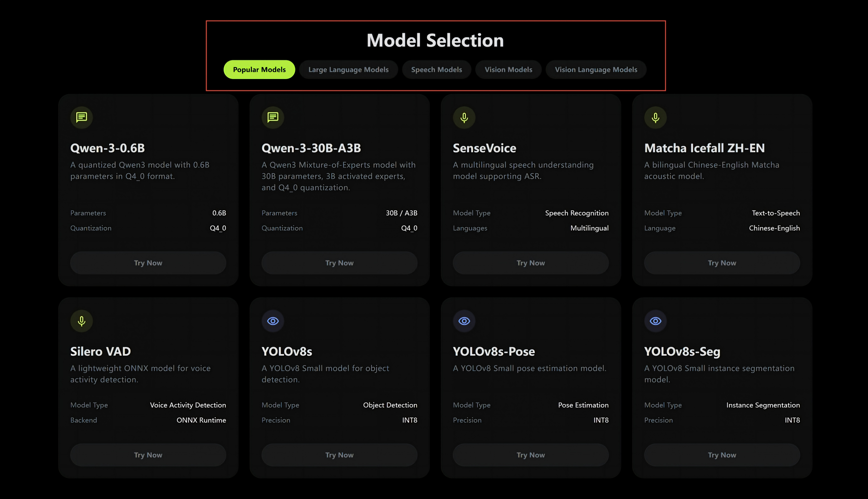Try Now for Qwen-3-0.6B
Viewport: 868px width, 499px height.
[148, 263]
